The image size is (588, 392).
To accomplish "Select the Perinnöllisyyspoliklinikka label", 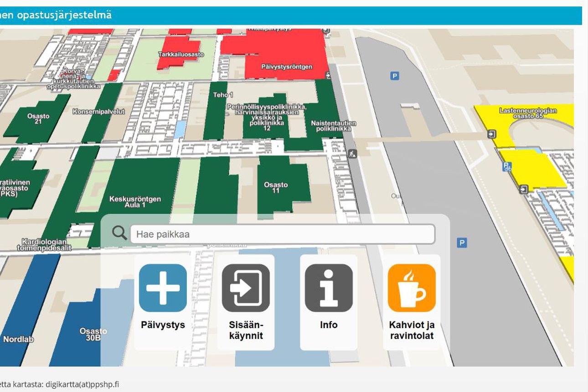I will point(267,118).
